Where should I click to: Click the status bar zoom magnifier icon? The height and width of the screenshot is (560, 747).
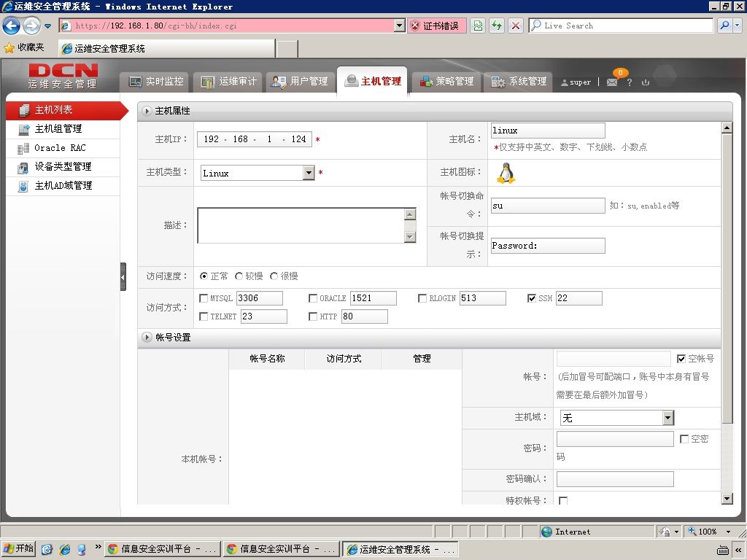tap(692, 532)
